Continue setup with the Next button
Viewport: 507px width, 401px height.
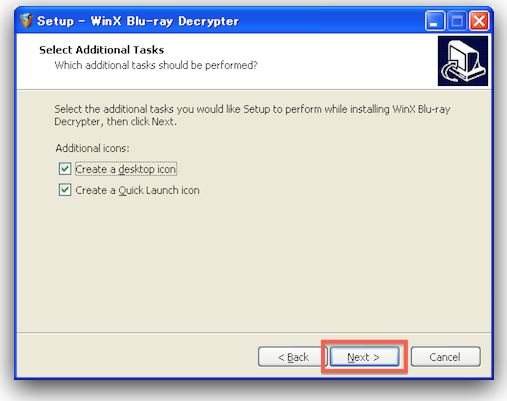click(x=364, y=357)
